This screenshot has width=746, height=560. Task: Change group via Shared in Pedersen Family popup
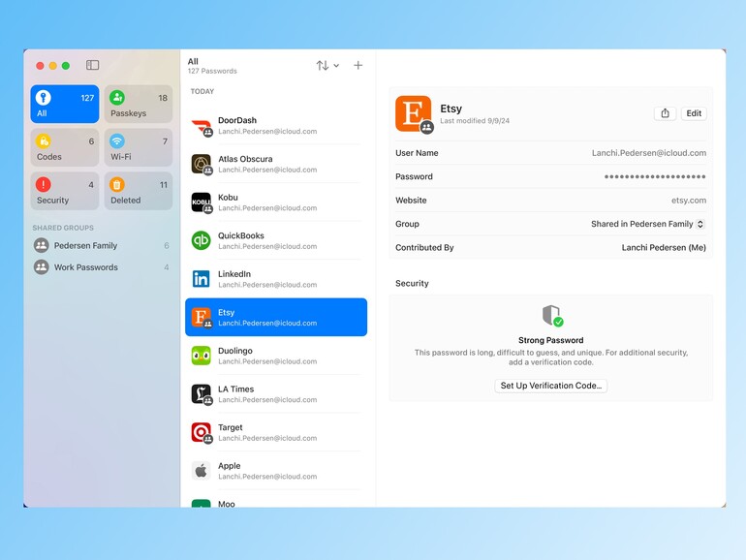coord(647,224)
